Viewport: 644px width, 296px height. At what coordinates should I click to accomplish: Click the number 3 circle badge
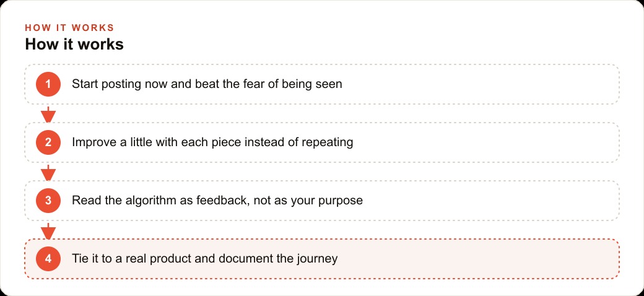click(x=48, y=201)
